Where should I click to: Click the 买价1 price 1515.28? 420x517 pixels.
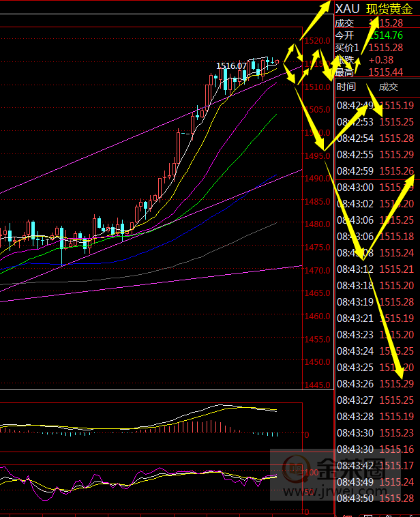tap(385, 47)
